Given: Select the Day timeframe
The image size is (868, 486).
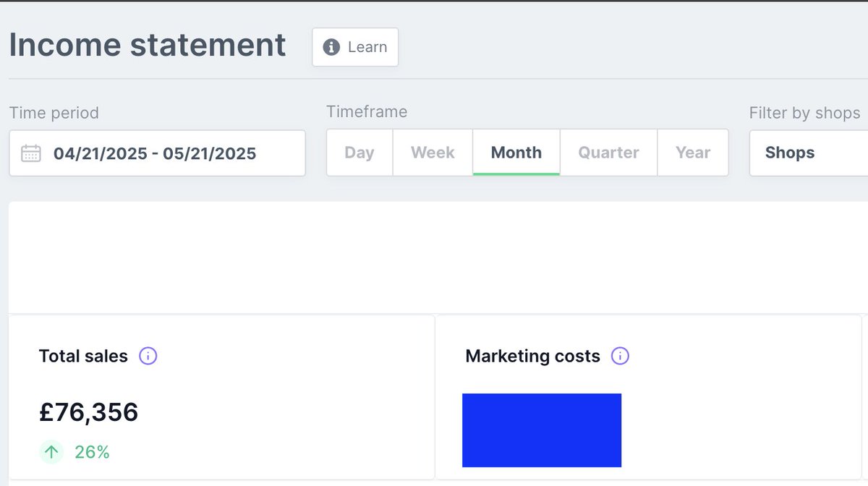Looking at the screenshot, I should [x=359, y=153].
